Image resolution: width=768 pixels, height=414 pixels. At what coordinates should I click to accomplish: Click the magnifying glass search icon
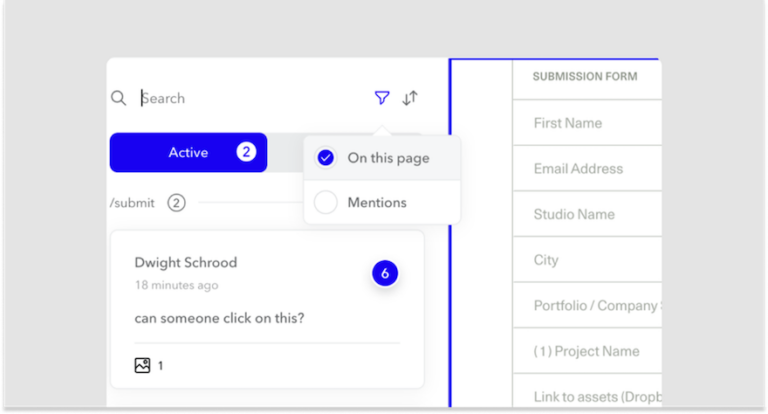(119, 98)
